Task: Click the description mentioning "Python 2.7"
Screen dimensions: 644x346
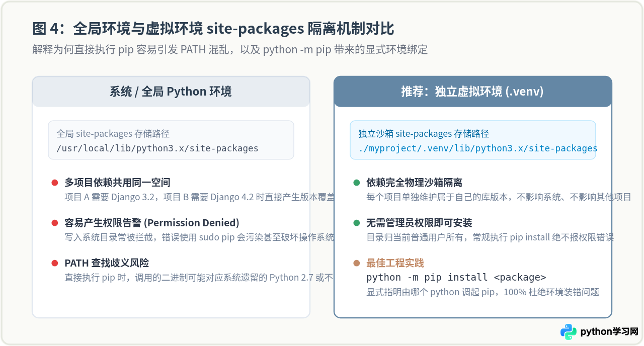Action: pyautogui.click(x=199, y=277)
